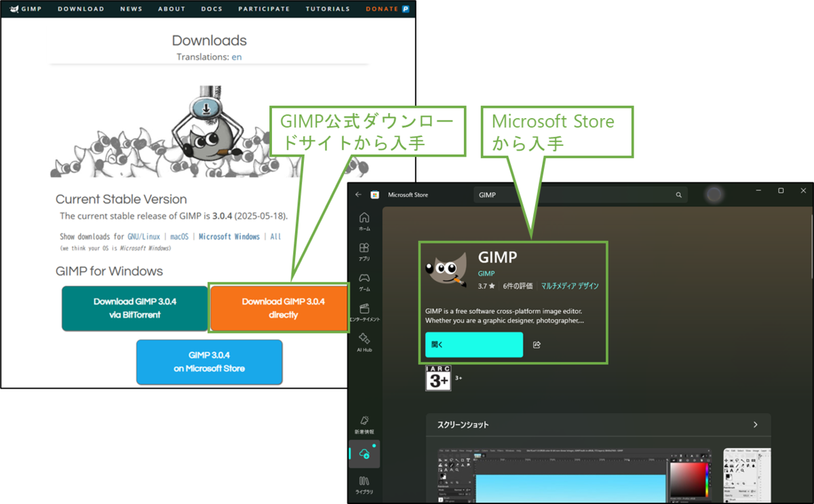Open the second GIMP screenshot thumbnail at right

click(748, 476)
